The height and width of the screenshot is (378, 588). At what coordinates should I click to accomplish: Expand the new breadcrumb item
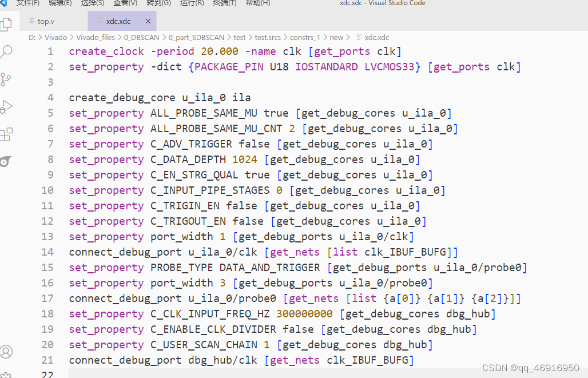pos(336,37)
